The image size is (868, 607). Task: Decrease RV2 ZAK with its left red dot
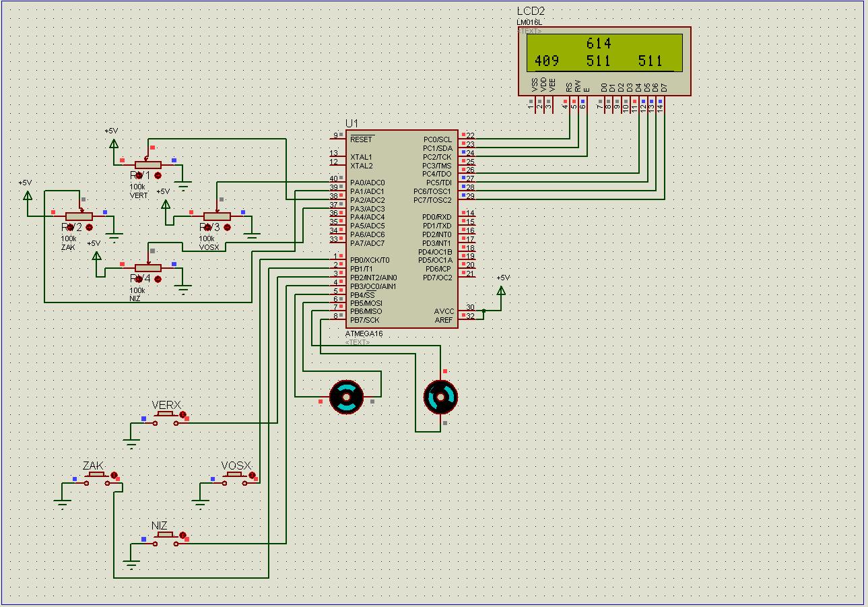(71, 228)
